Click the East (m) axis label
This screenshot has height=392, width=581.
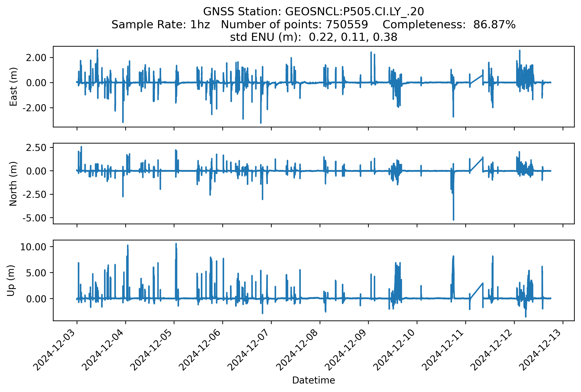[13, 87]
